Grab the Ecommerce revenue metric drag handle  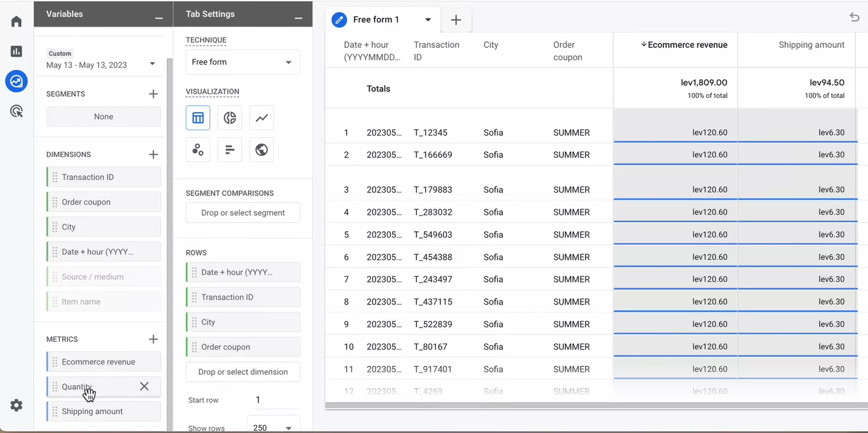point(55,362)
